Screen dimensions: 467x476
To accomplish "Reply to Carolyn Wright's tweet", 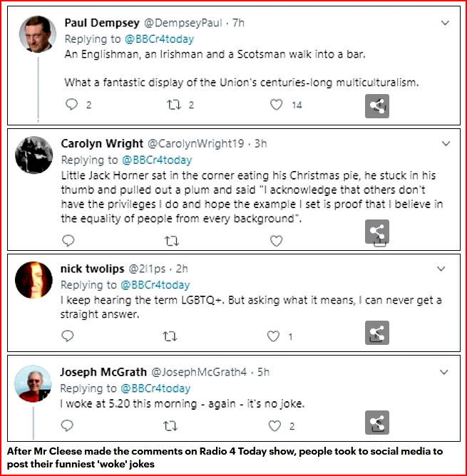I will [x=68, y=241].
